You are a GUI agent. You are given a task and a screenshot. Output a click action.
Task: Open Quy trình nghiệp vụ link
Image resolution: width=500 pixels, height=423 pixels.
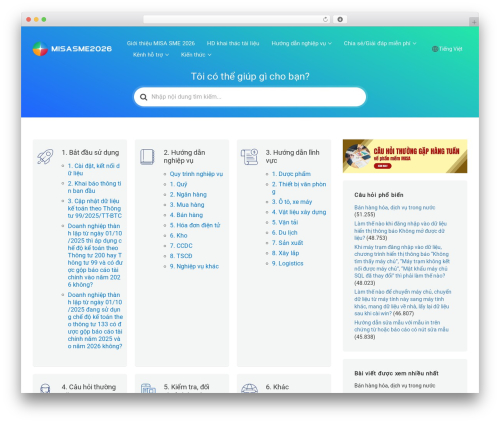pyautogui.click(x=196, y=174)
